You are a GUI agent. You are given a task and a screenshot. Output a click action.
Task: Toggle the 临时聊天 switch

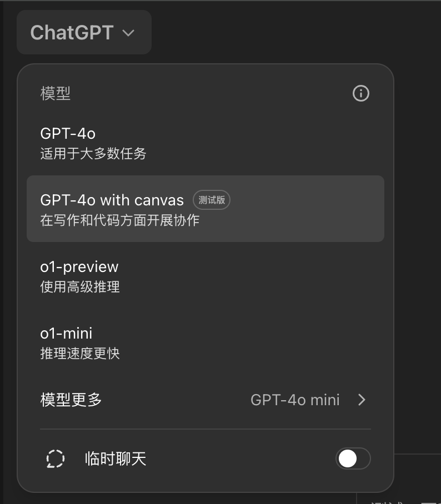pyautogui.click(x=353, y=459)
